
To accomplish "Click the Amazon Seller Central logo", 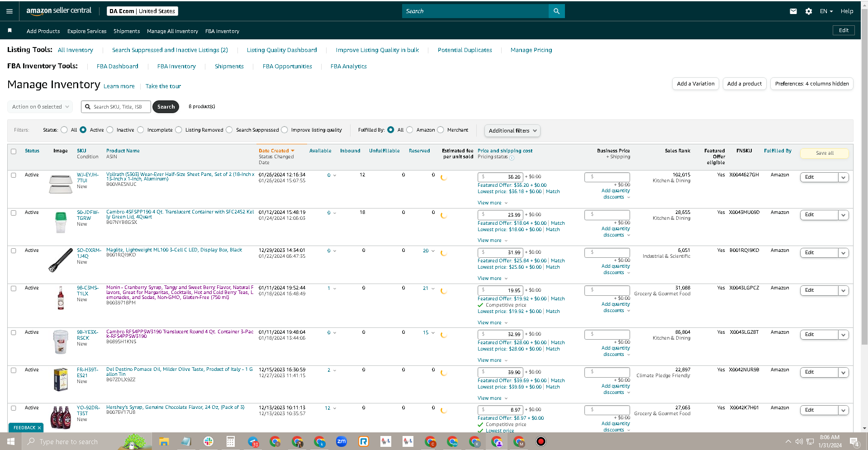I will [x=58, y=11].
